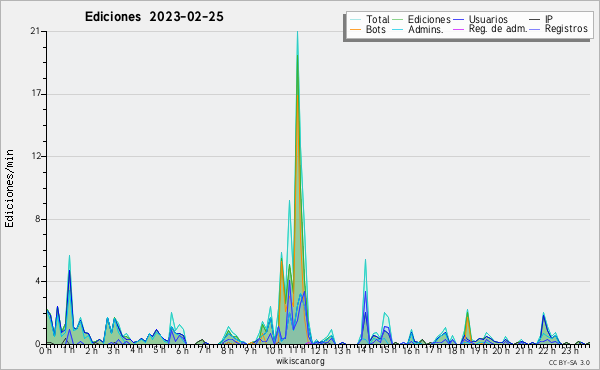The image size is (600, 370).
Task: Click the orange Bots legend line swatch
Action: 355,29
